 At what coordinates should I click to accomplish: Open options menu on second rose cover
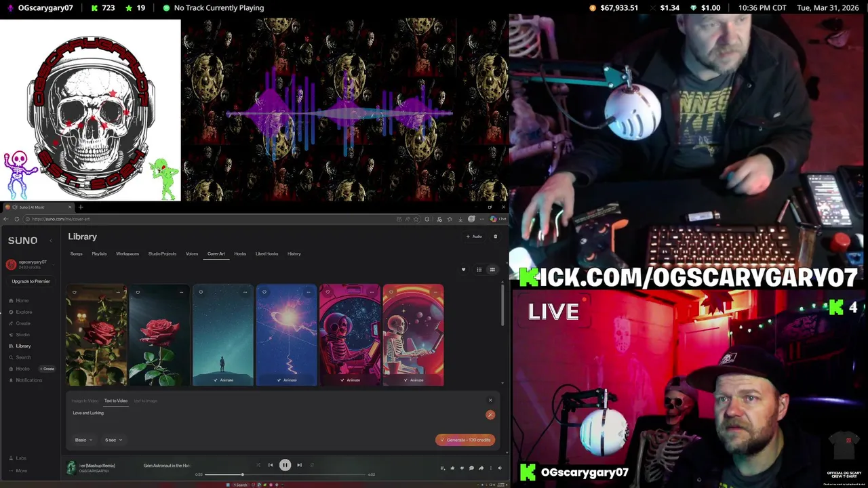[x=181, y=293]
